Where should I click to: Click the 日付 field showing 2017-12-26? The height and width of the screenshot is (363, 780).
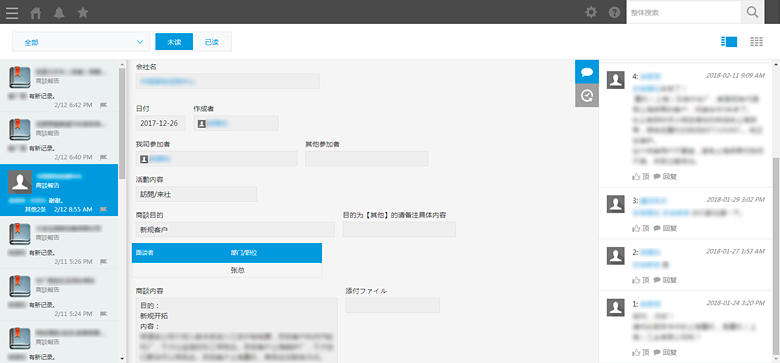pos(161,123)
